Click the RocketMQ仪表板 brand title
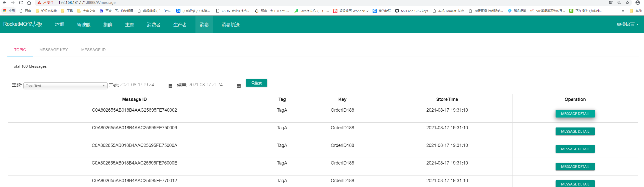The image size is (644, 187). coord(23,24)
